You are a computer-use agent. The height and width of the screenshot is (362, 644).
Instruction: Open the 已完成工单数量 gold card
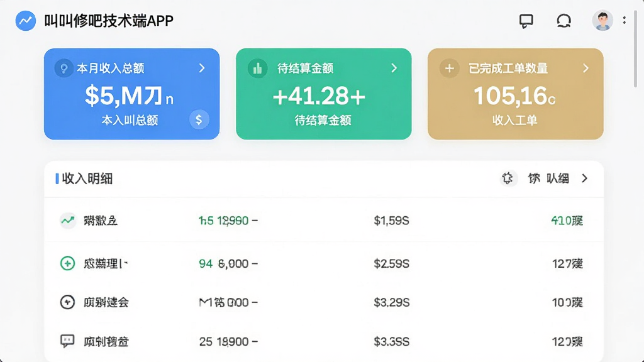tap(516, 94)
